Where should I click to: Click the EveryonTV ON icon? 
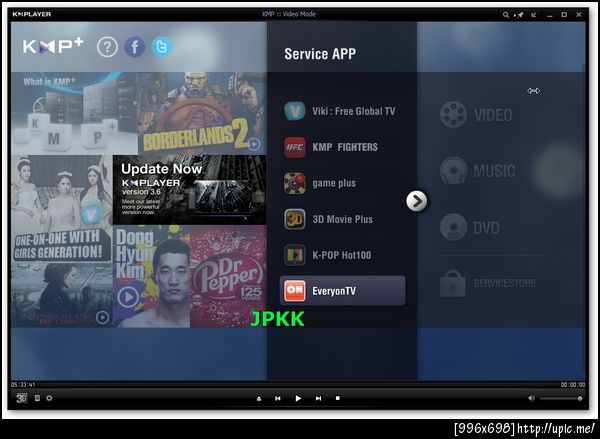(x=295, y=291)
